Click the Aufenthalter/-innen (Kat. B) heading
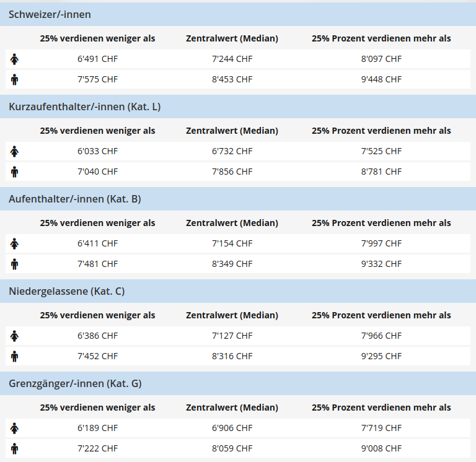Screen dimensions: 476x462 tap(75, 199)
